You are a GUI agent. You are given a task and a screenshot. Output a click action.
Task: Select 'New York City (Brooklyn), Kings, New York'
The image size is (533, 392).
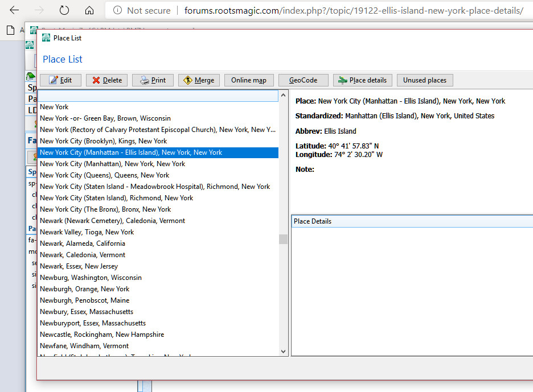158,141
